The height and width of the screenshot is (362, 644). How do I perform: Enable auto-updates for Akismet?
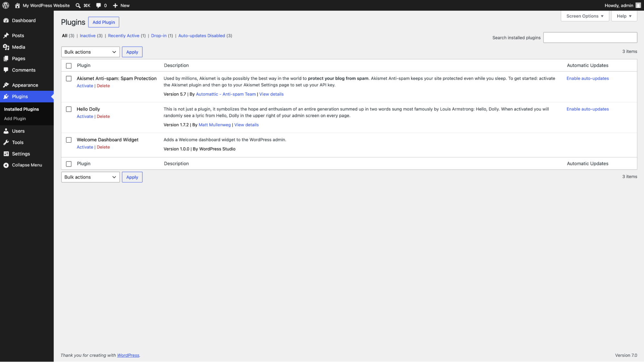588,79
